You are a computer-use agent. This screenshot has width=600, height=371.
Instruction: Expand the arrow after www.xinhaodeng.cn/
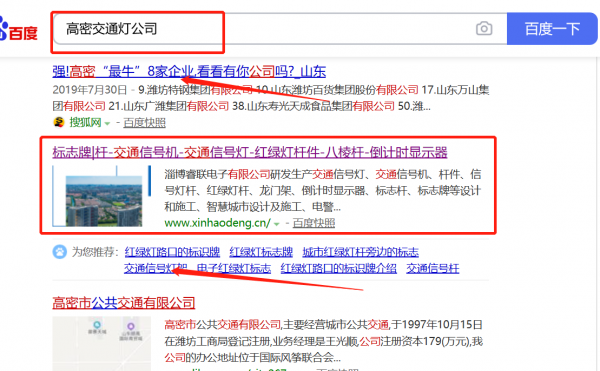(277, 224)
